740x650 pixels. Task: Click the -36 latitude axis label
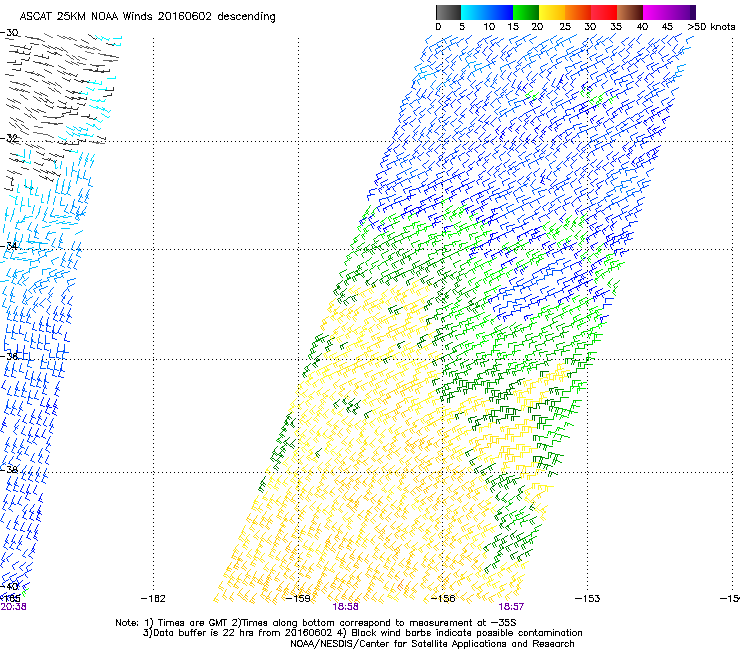coord(9,356)
